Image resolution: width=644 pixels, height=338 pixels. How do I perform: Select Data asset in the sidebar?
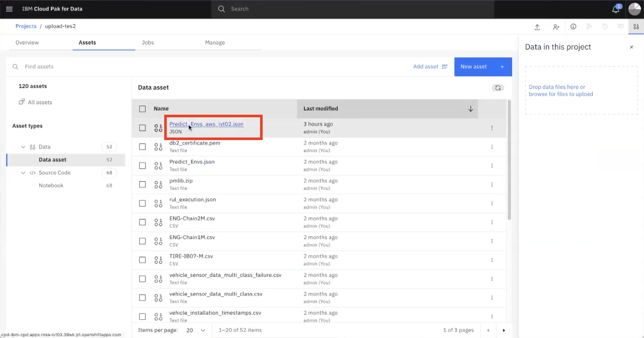66,160
